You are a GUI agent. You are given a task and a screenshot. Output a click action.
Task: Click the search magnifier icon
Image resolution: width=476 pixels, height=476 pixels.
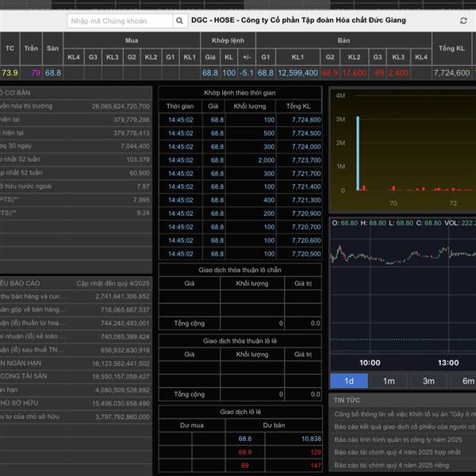pyautogui.click(x=180, y=21)
